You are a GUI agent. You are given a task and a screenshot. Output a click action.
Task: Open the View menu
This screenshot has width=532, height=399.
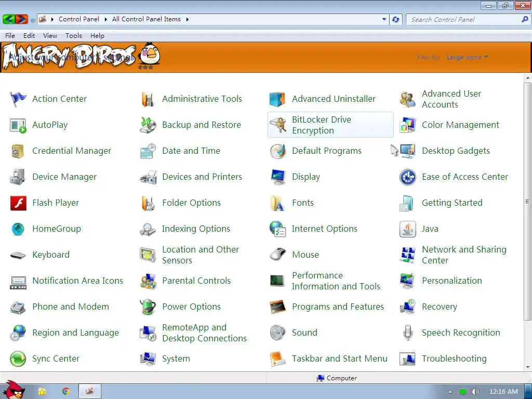pos(50,36)
